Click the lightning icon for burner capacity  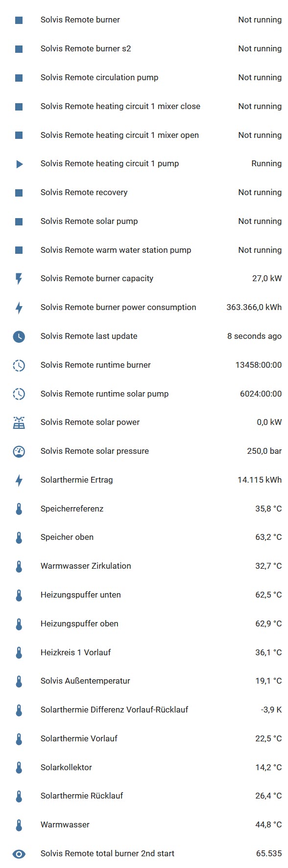[19, 278]
